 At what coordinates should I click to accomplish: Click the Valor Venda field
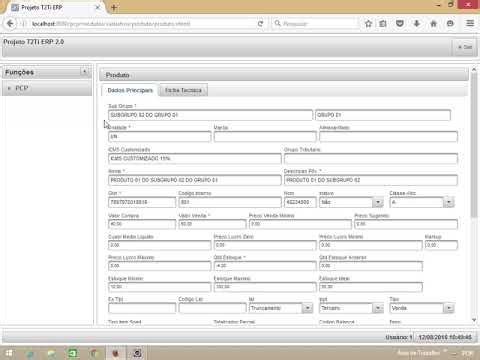pos(212,224)
